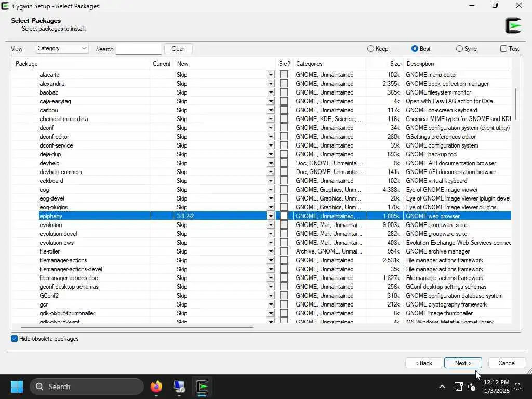
Task: Cancel the Cygwin setup
Action: point(507,363)
